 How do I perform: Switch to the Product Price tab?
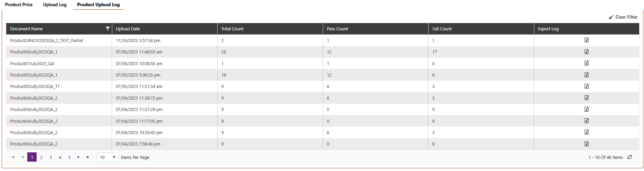[19, 4]
